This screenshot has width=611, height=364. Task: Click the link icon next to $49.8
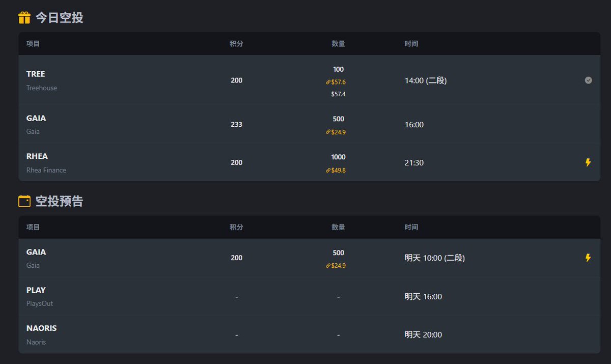click(x=328, y=171)
